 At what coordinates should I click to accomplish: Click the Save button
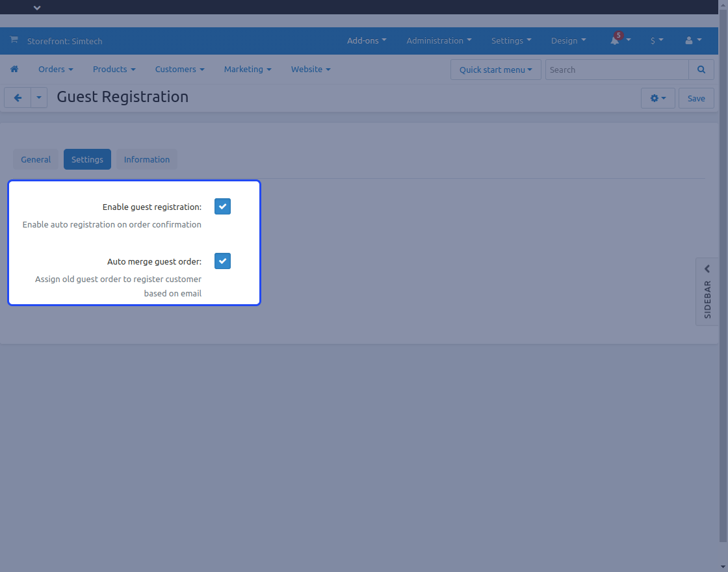(696, 98)
